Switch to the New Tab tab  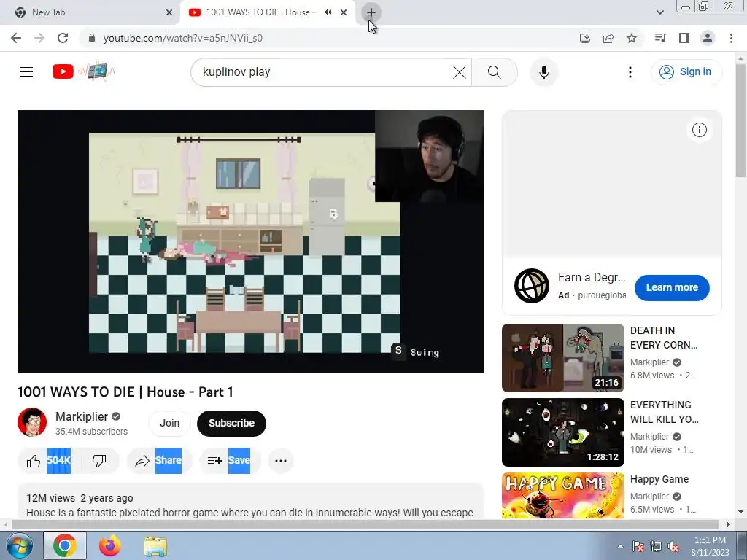(90, 12)
